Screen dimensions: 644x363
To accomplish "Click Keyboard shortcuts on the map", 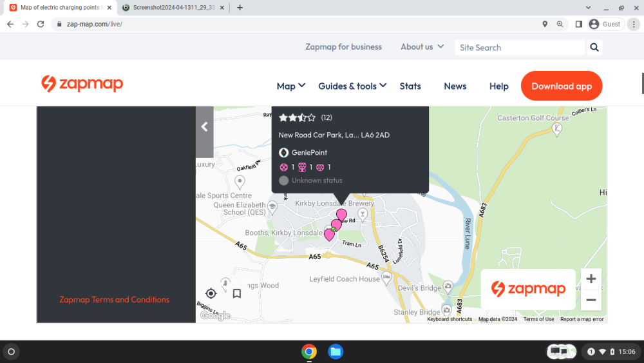I will click(x=450, y=319).
